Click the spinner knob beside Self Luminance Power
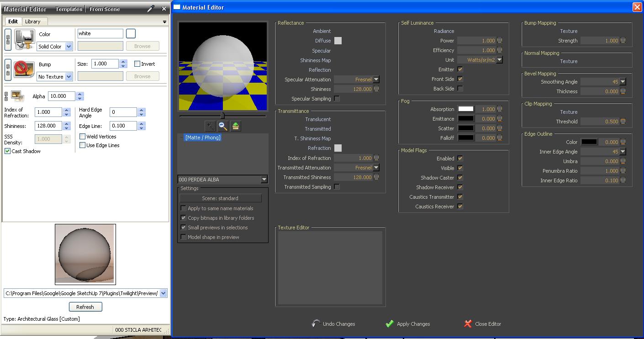Viewport: 644px width, 339px height. click(x=500, y=41)
